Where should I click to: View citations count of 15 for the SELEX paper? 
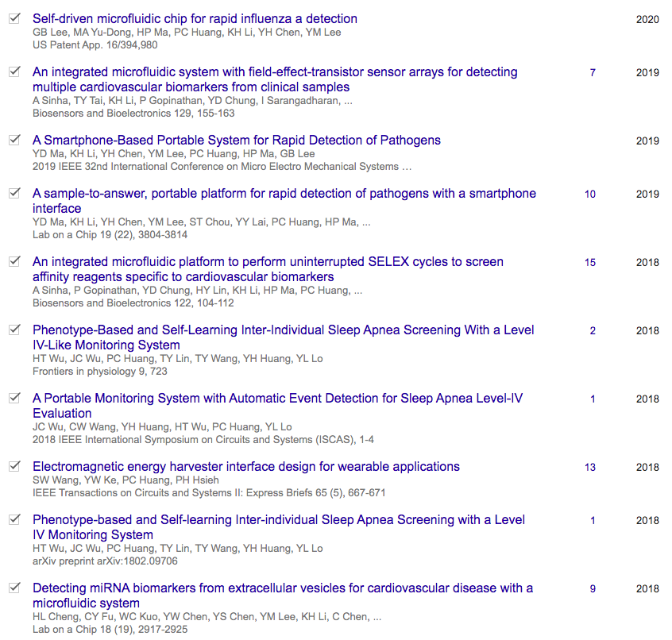click(592, 261)
